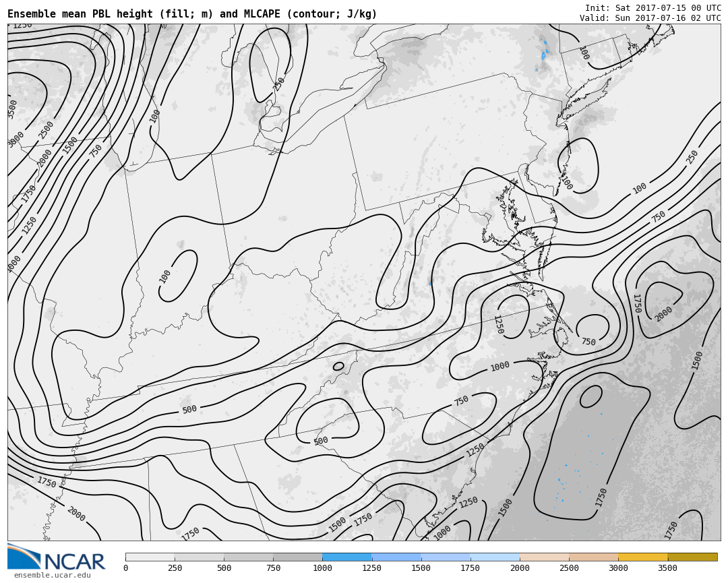The width and height of the screenshot is (728, 583).
Task: Pick the 2500–3000 tan colorbar swatch
Action: pyautogui.click(x=593, y=557)
